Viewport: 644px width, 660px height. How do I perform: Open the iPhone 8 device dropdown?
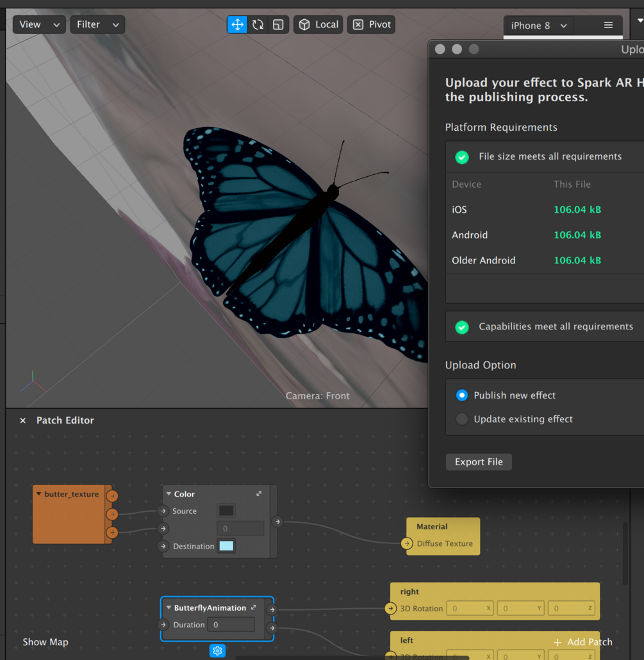pos(539,26)
